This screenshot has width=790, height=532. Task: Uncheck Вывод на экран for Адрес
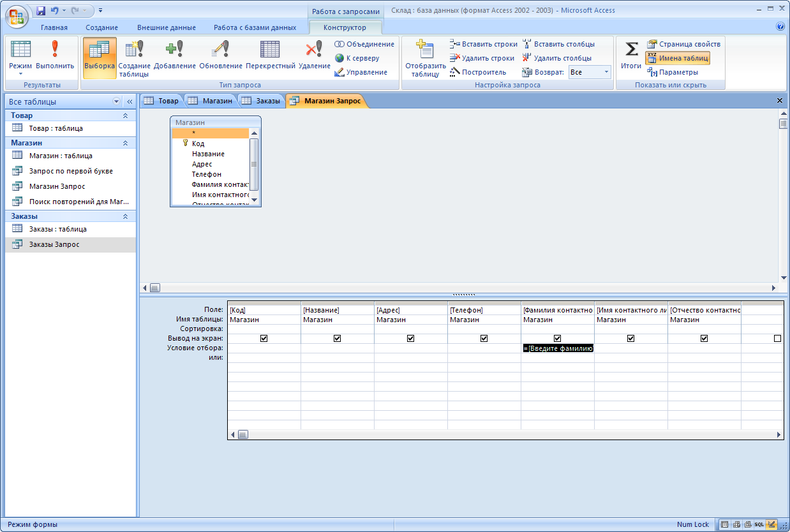pos(410,339)
